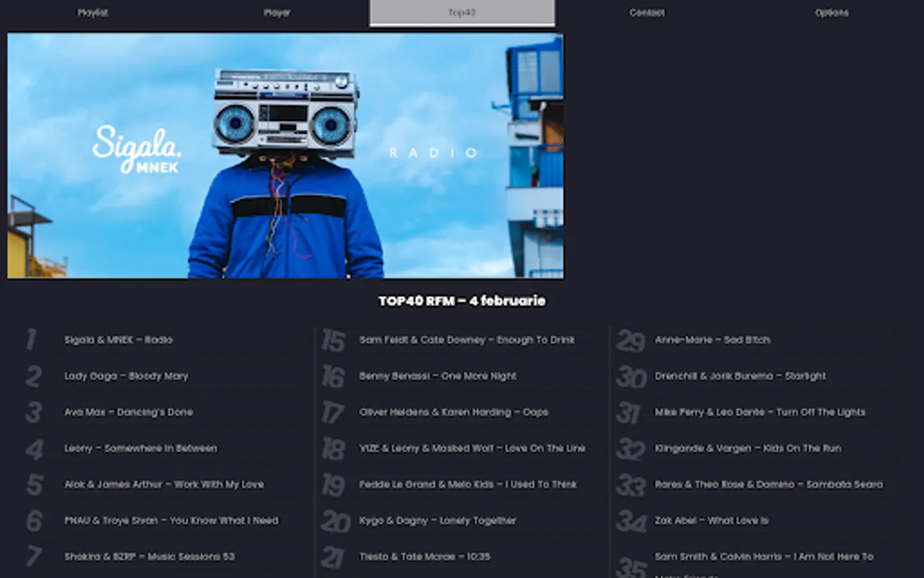Click chart position number 7
Screen dimensions: 924x578
[33, 556]
